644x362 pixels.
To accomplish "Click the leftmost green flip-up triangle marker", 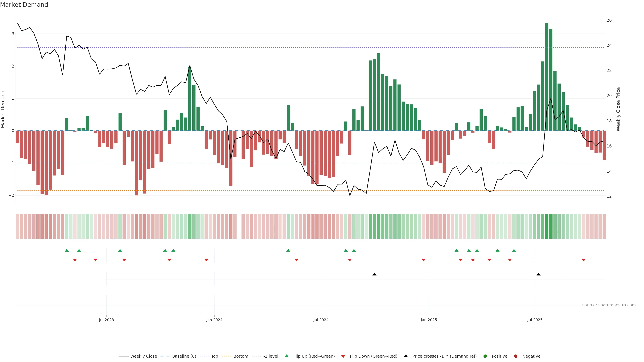I will click(67, 250).
